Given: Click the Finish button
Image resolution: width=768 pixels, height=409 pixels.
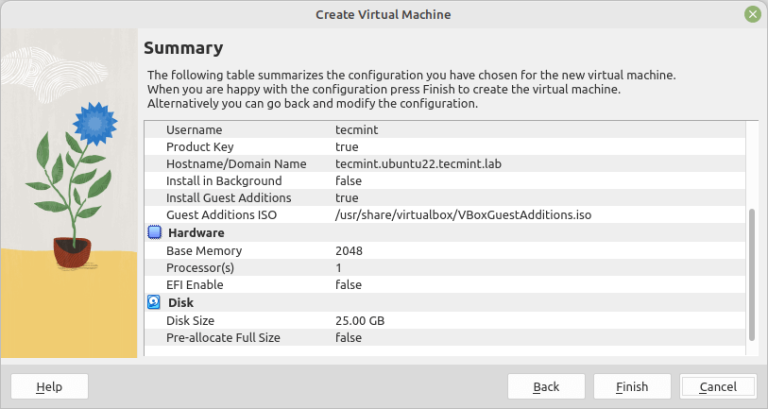Looking at the screenshot, I should 631,386.
